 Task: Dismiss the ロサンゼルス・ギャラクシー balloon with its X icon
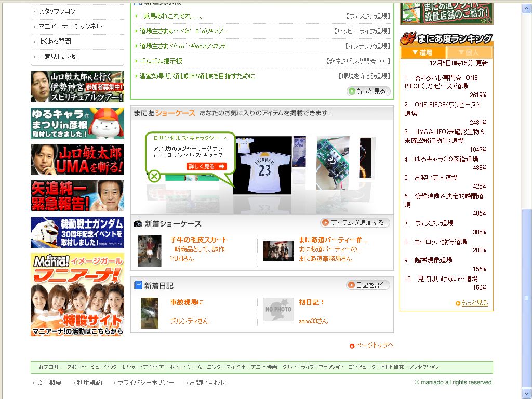coord(153,176)
